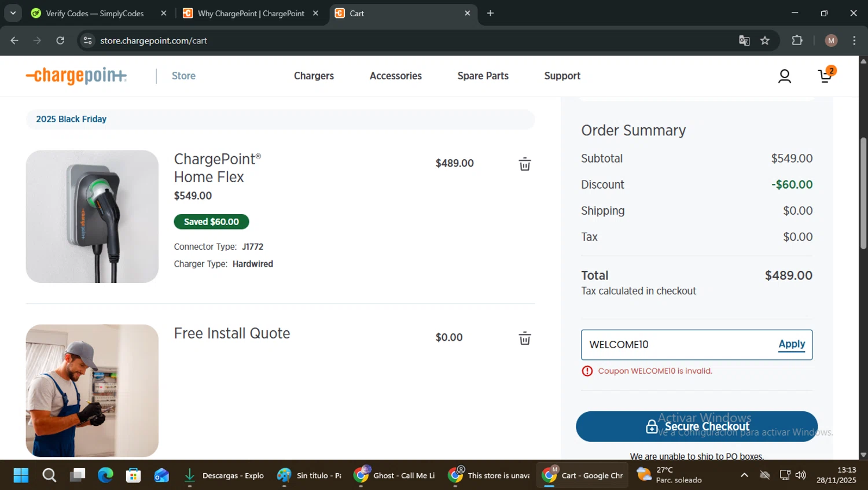Open Free Install Quote product title

pyautogui.click(x=232, y=333)
